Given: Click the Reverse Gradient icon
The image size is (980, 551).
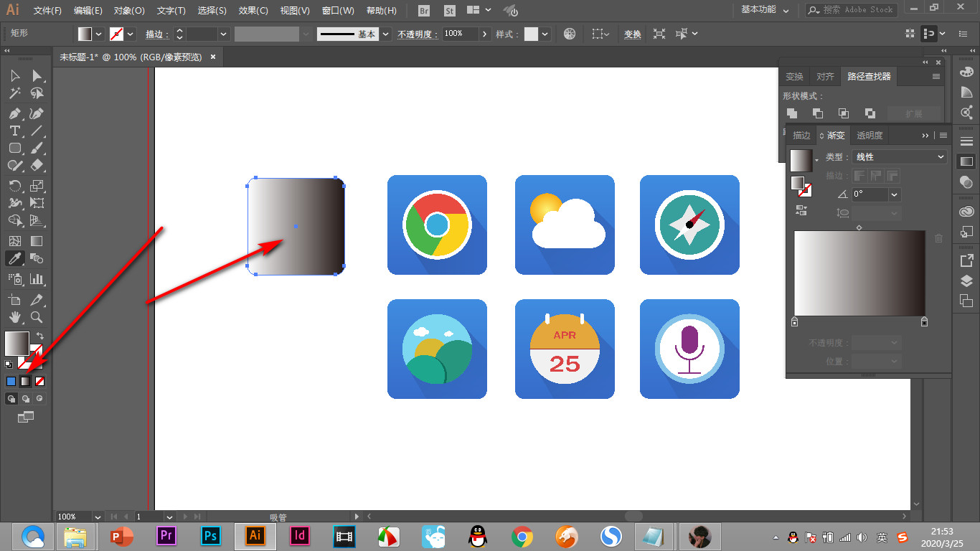Looking at the screenshot, I should tap(801, 210).
